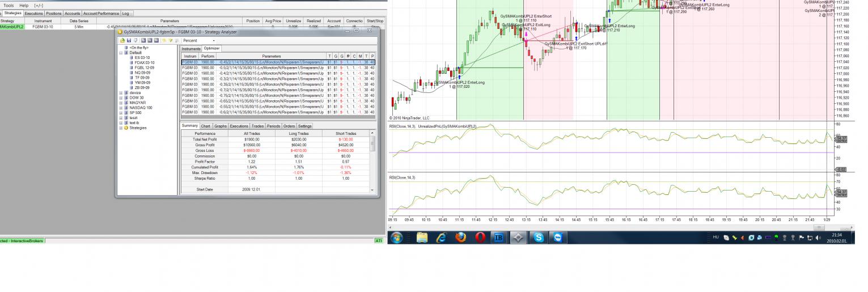
Task: Expand the DOW 30 list
Action: click(121, 98)
